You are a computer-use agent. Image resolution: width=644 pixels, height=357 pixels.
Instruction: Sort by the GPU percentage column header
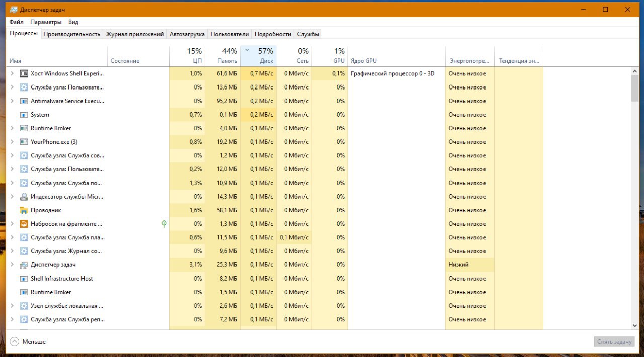330,56
